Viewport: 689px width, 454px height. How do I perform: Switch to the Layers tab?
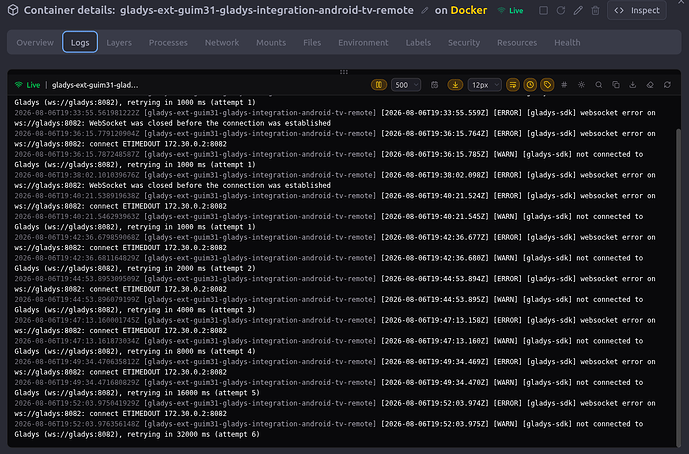[119, 43]
